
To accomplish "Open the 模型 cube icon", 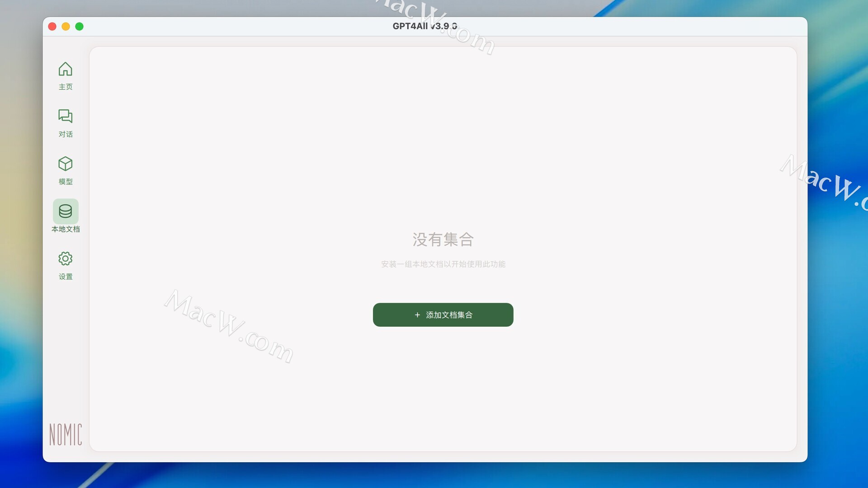I will point(66,164).
